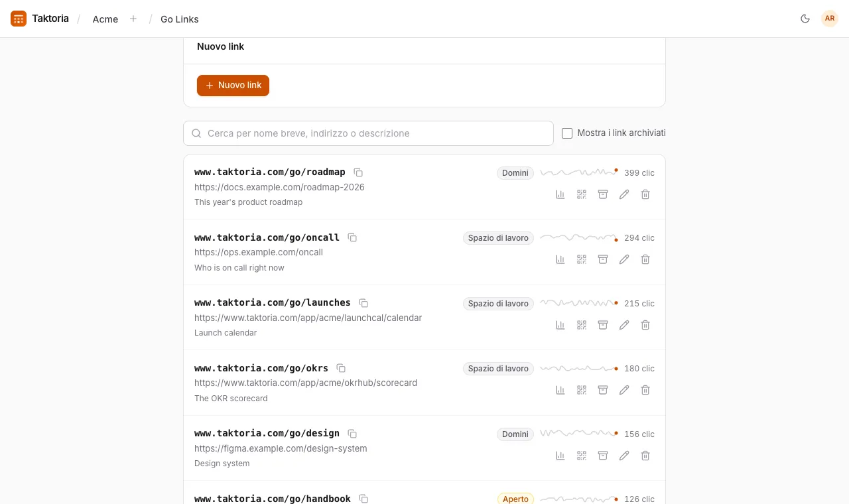Archive the oncall link
This screenshot has width=849, height=504.
[x=603, y=259]
